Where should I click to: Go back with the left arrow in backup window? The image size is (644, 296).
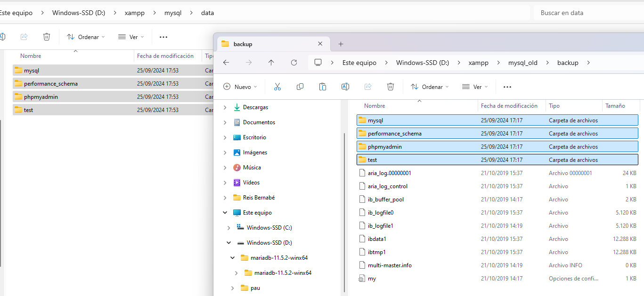coord(226,63)
